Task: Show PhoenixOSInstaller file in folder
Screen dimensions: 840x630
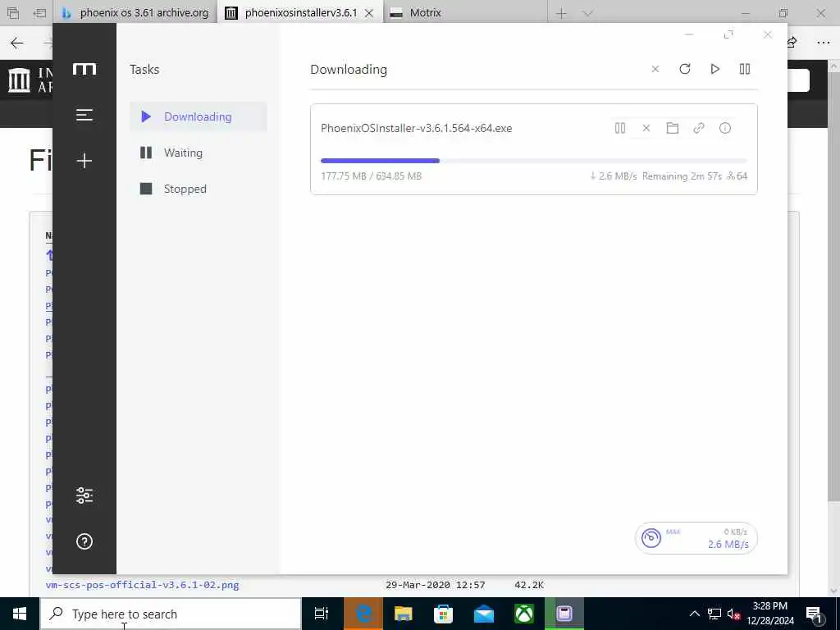Action: coord(673,128)
